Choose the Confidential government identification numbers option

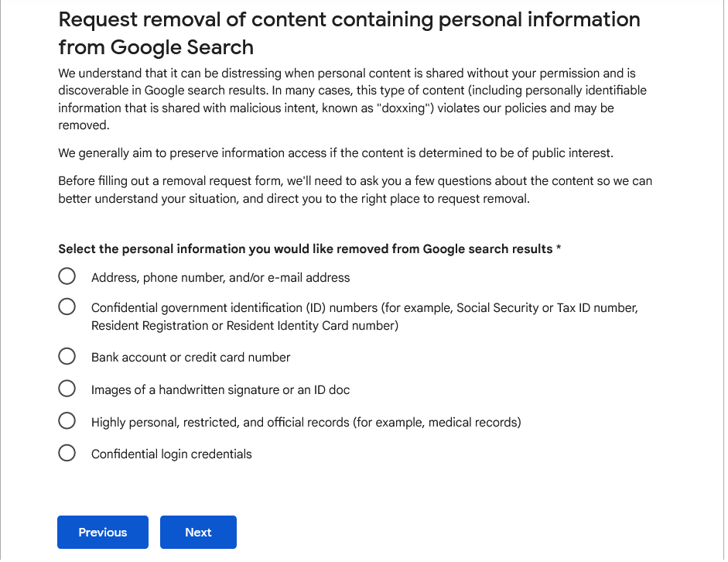(67, 307)
